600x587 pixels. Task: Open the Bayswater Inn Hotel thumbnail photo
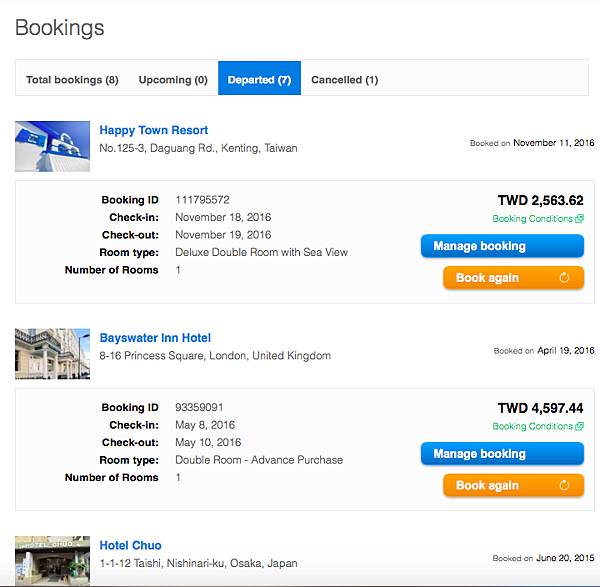(52, 354)
